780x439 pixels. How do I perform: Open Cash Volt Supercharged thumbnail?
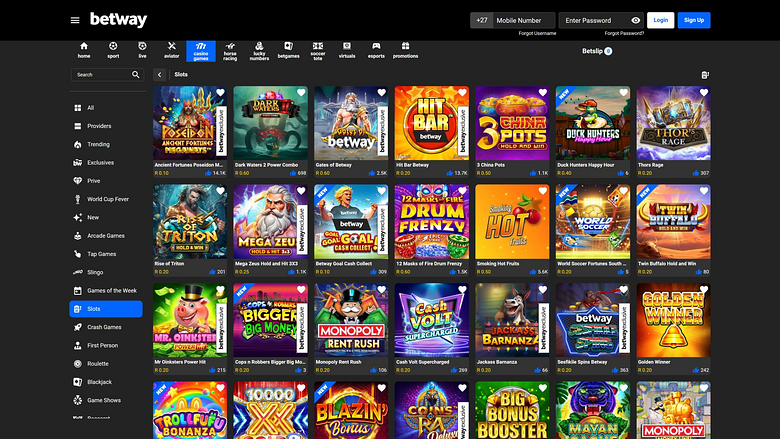point(432,320)
